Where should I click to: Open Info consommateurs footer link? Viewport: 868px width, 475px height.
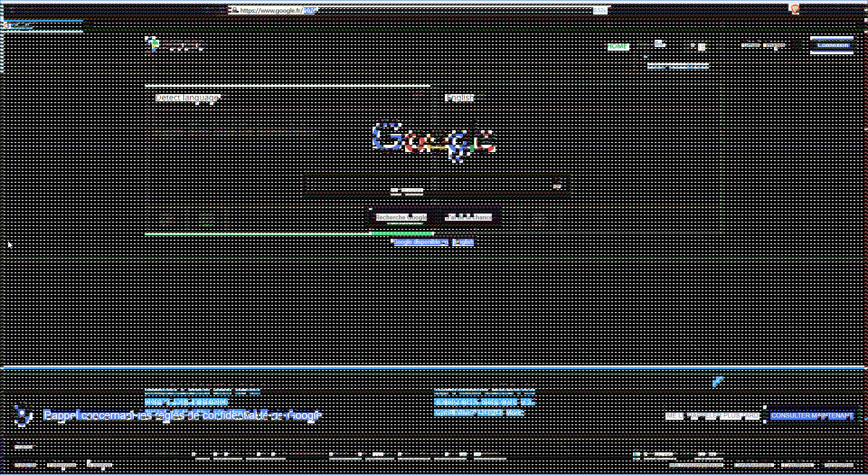pos(696,465)
